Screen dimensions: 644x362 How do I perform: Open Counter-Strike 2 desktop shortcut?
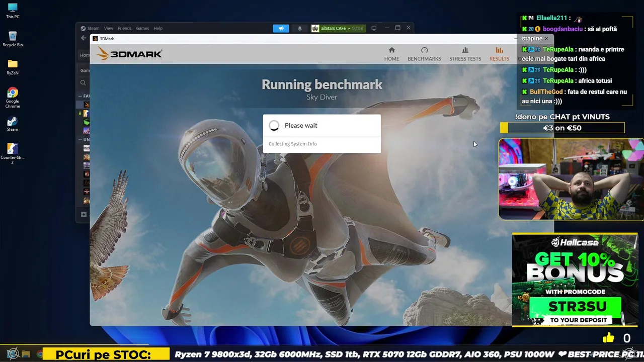[13, 154]
